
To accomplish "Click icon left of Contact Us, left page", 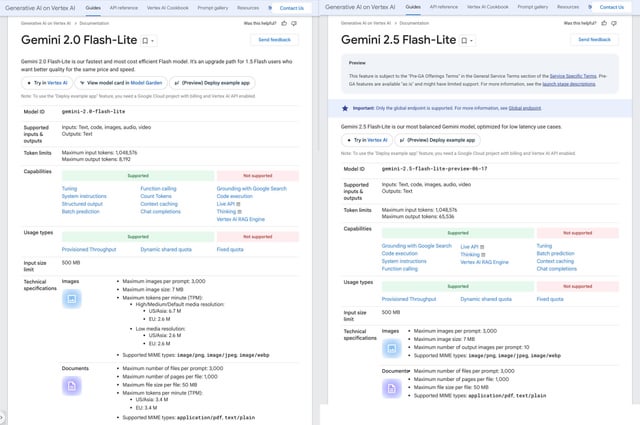I will 270,7.
